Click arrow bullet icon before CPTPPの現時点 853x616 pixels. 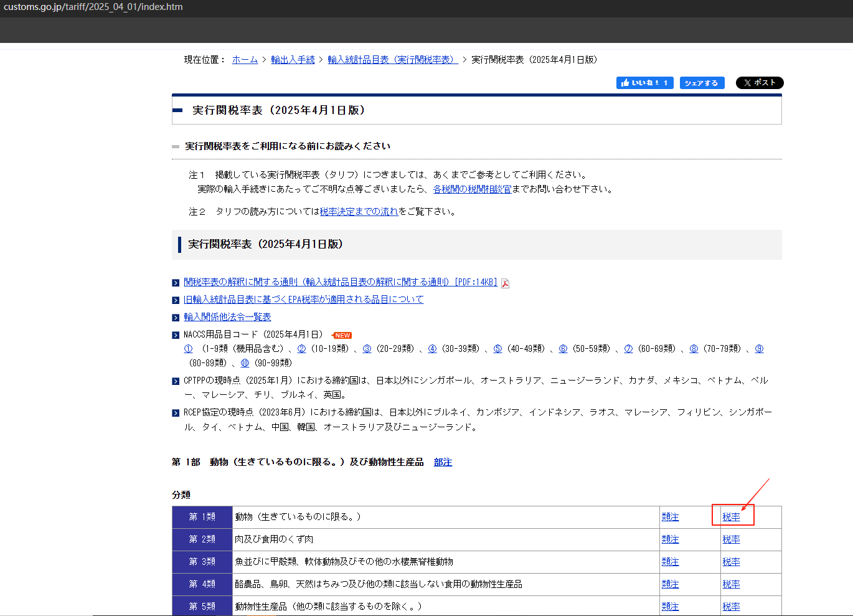(x=176, y=381)
